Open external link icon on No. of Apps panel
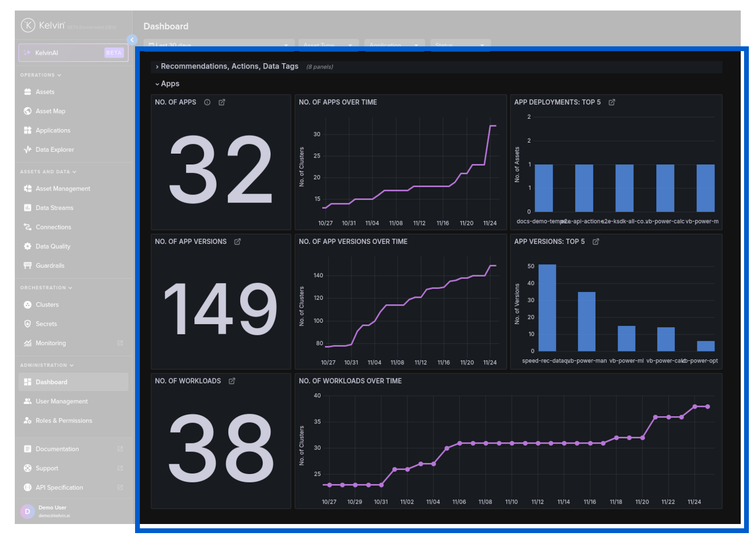 (222, 102)
